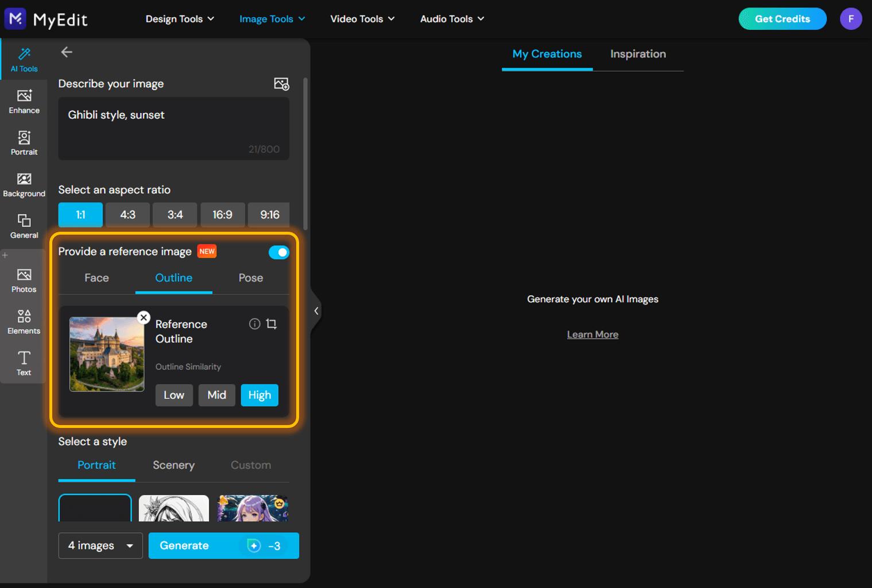This screenshot has height=588, width=872.
Task: Click the NEW badge beside reference image
Action: pos(207,251)
